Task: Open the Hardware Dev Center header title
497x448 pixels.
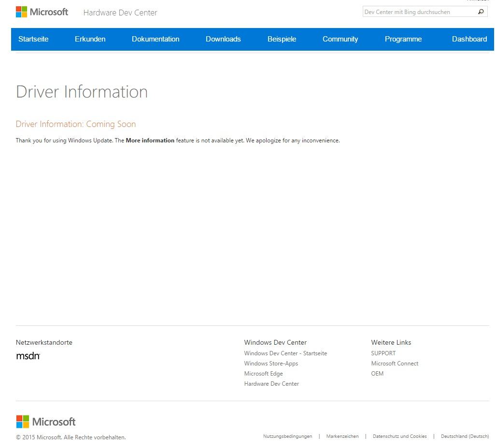Action: [120, 13]
